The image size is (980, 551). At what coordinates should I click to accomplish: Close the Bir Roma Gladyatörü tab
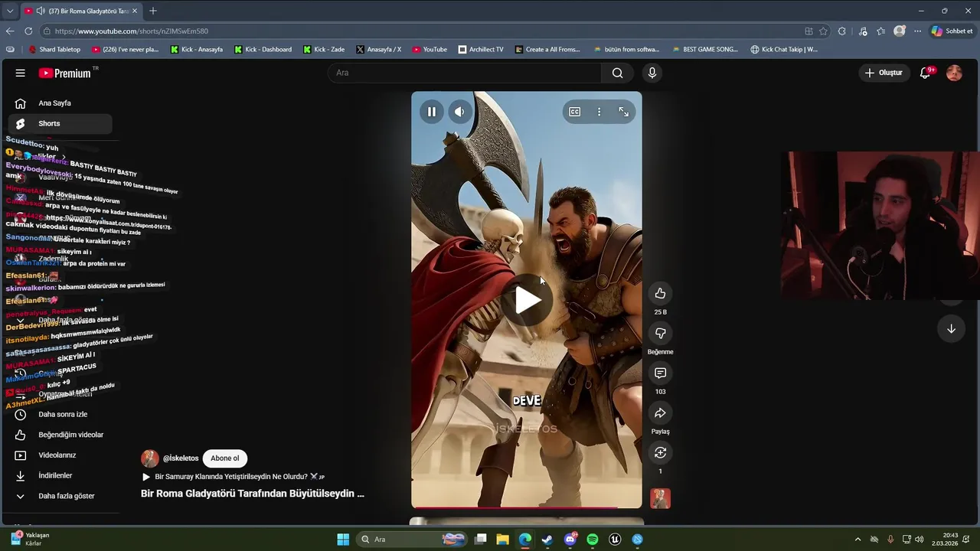(x=136, y=11)
